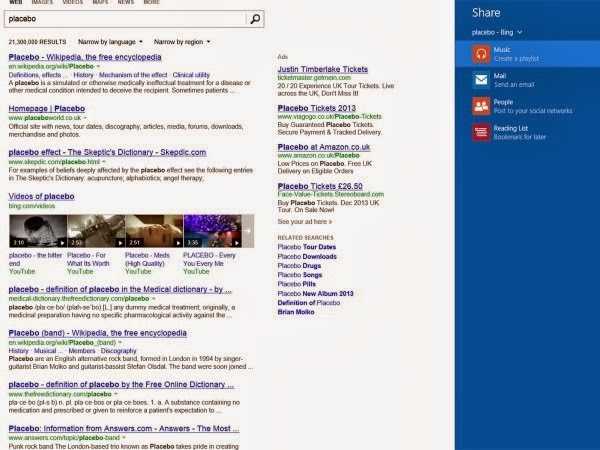Open Narrow by region dropdown
This screenshot has height=450, width=600.
pos(182,42)
